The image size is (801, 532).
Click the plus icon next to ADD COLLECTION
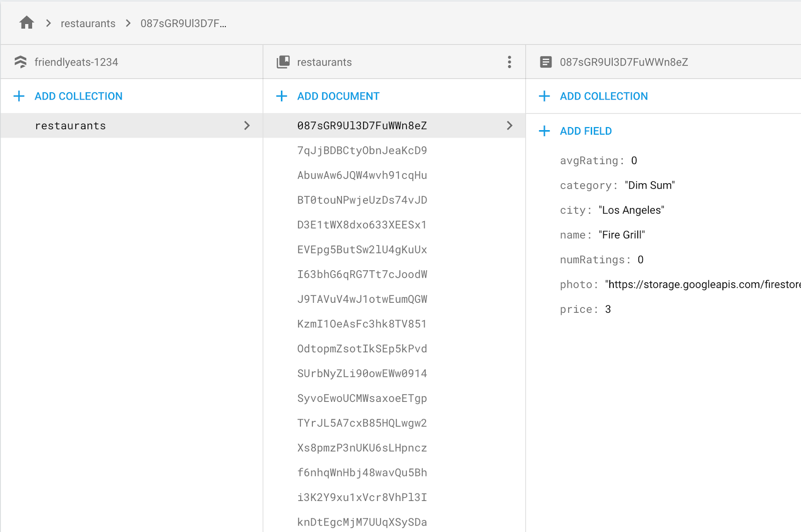coord(19,96)
